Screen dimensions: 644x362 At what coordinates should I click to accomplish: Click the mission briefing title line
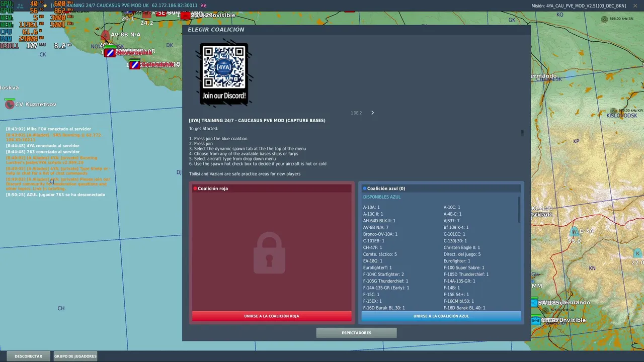coord(257,121)
